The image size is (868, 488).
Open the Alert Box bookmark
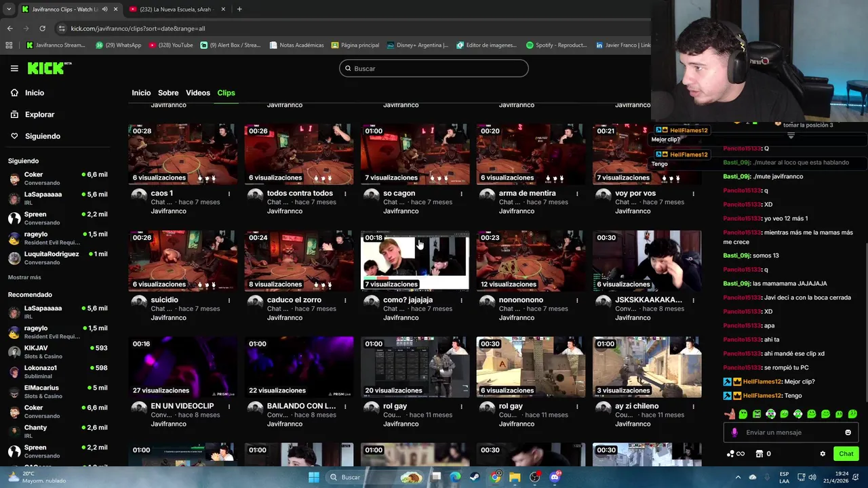(230, 45)
